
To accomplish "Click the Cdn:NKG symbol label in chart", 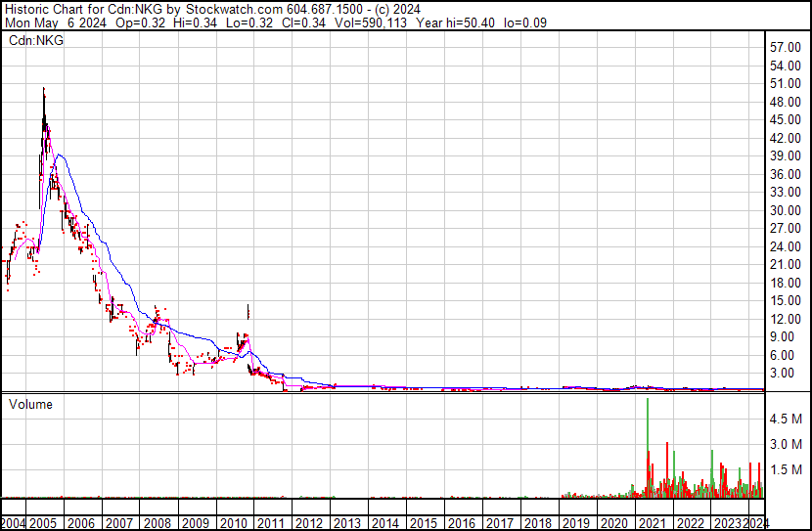I will (36, 40).
